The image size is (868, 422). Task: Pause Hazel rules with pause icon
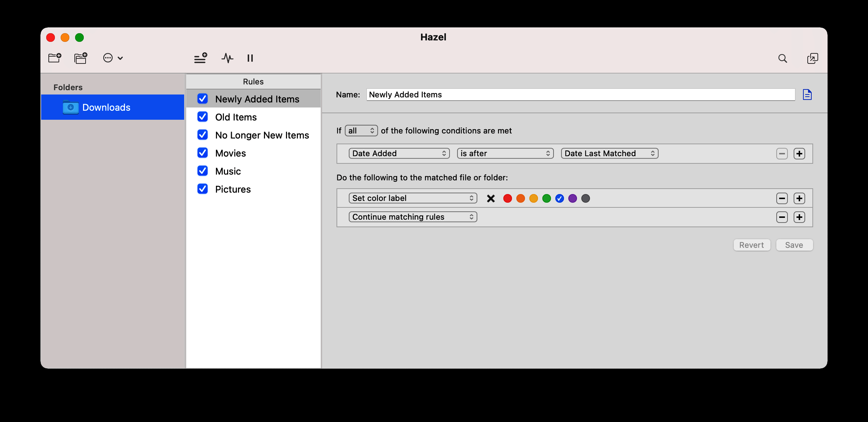(250, 58)
